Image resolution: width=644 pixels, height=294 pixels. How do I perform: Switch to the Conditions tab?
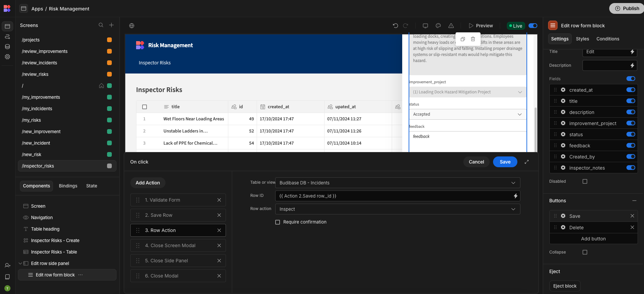point(608,39)
